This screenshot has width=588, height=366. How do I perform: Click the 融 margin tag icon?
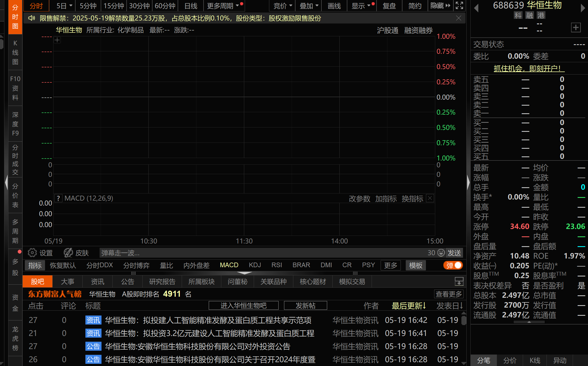pos(530,15)
